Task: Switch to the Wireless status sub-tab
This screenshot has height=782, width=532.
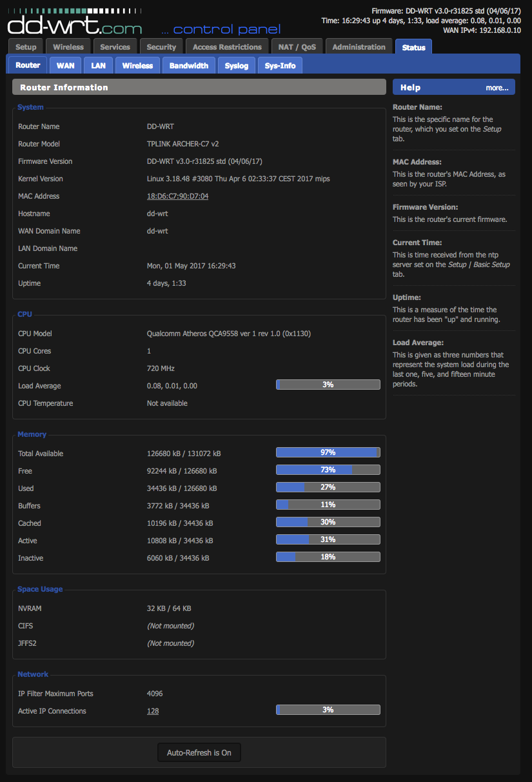Action: (x=137, y=65)
